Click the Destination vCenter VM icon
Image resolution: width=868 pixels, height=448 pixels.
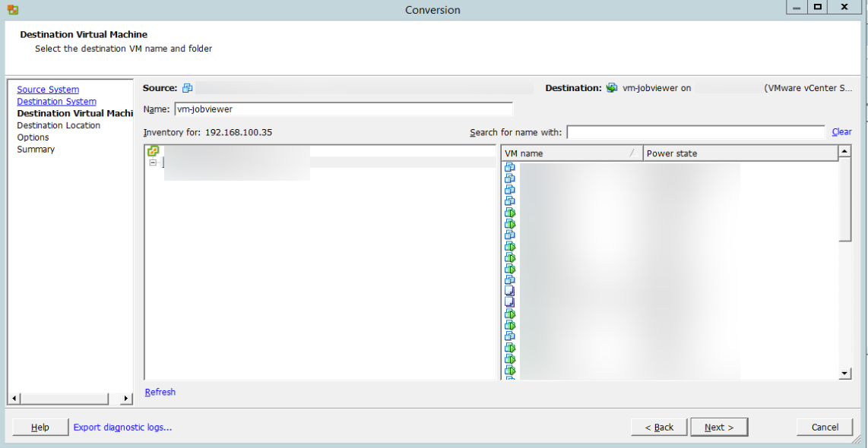tap(612, 88)
